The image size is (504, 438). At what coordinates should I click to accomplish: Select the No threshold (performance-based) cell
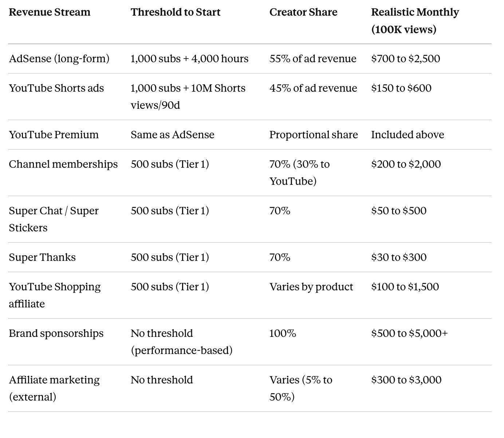(x=181, y=342)
